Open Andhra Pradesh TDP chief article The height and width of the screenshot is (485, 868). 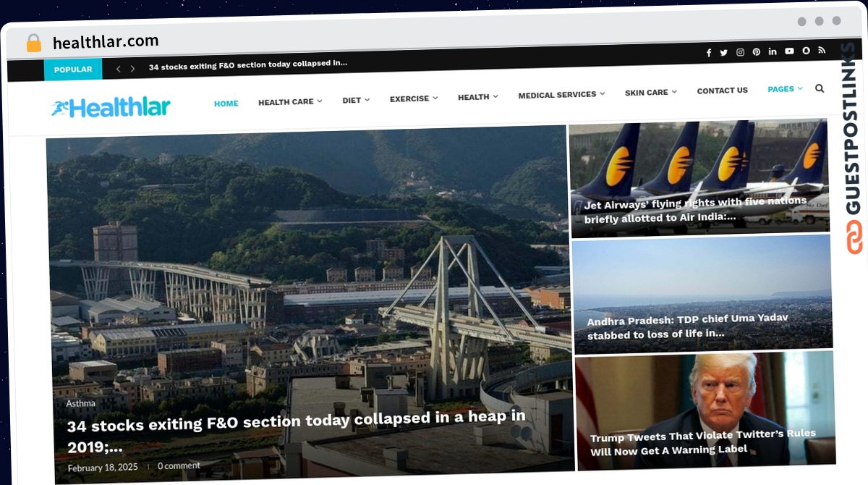click(688, 326)
